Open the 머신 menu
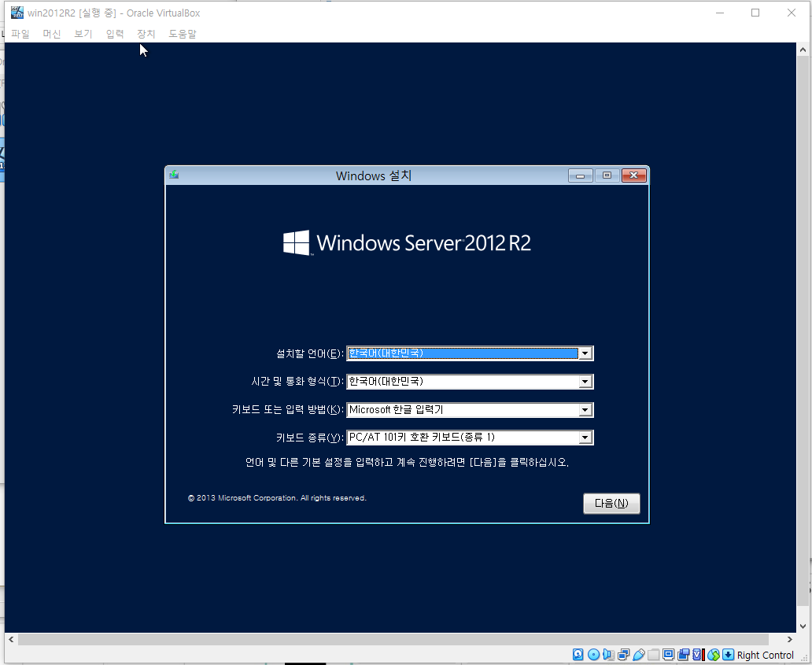 pyautogui.click(x=51, y=34)
